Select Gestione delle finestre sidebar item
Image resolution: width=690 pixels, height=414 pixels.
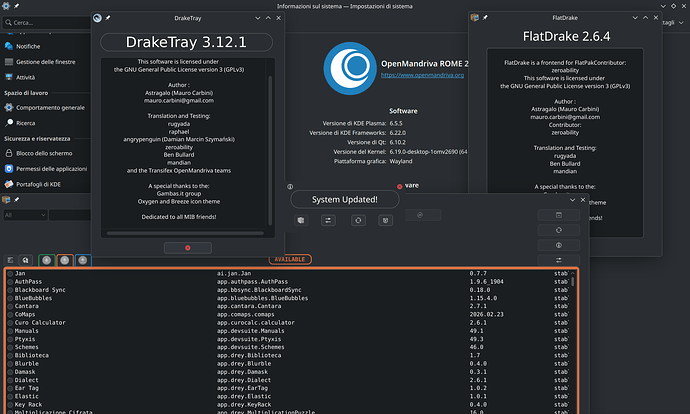pos(55,61)
